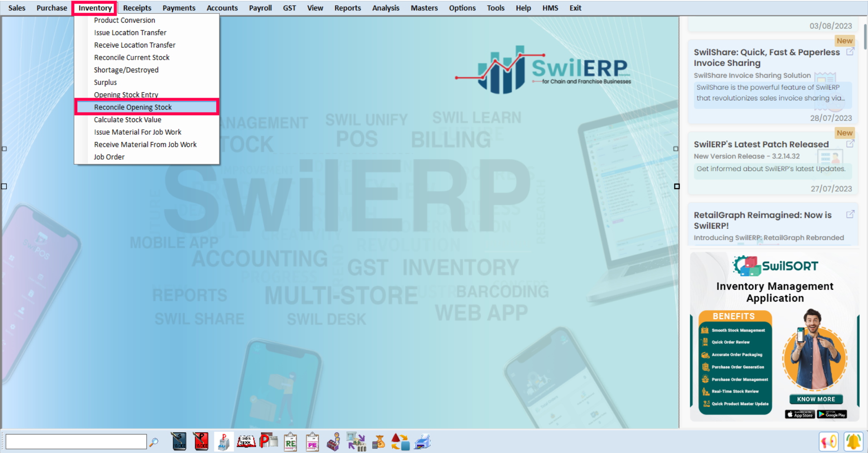This screenshot has width=868, height=453.
Task: Open the Receipts menu
Action: [137, 8]
